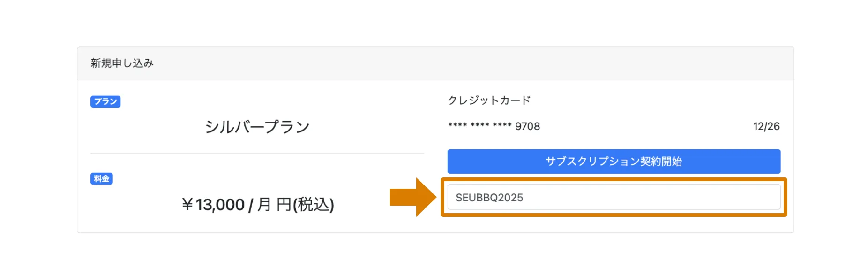Viewport: 868px width, 262px height.
Task: Click the 新規申し込み header title
Action: 122,63
